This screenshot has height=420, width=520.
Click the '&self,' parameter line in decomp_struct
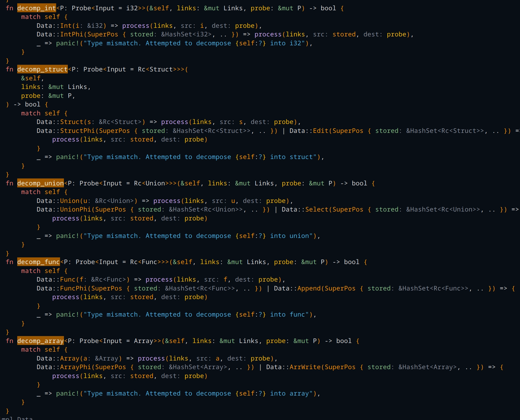click(32, 78)
